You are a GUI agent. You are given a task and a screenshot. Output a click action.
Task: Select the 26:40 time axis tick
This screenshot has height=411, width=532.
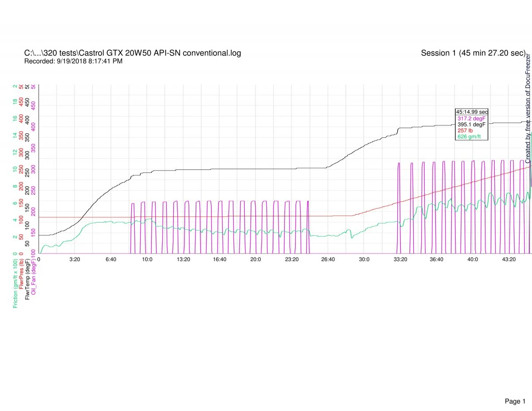point(328,259)
